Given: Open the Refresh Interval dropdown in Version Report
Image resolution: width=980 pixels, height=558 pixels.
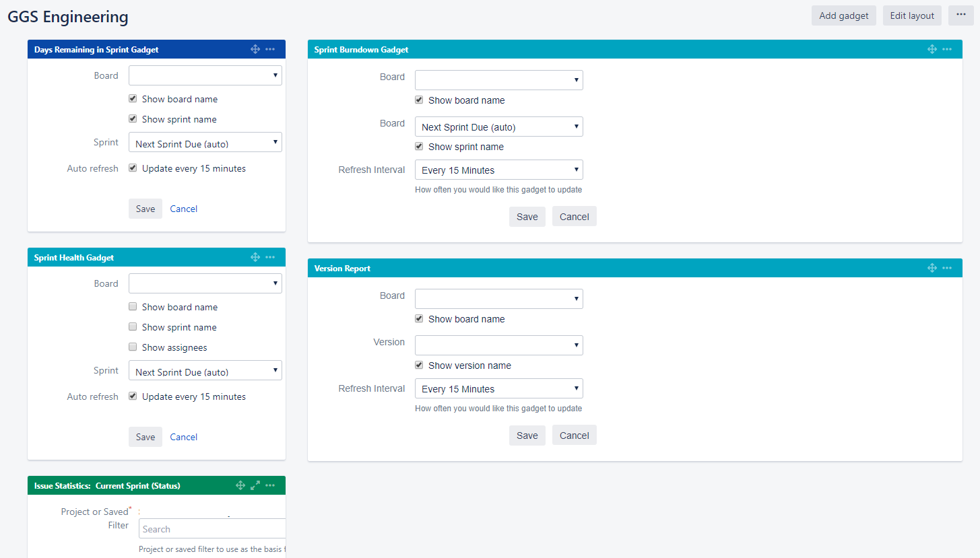Looking at the screenshot, I should click(498, 388).
